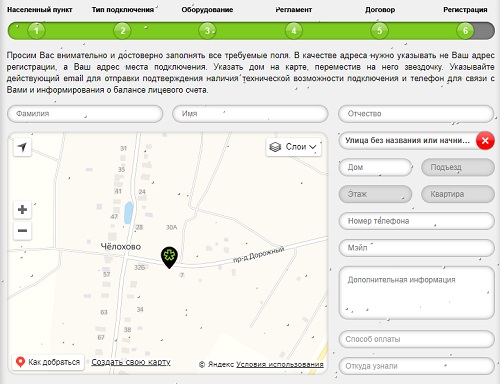Focus the Квартира input field

click(x=458, y=194)
